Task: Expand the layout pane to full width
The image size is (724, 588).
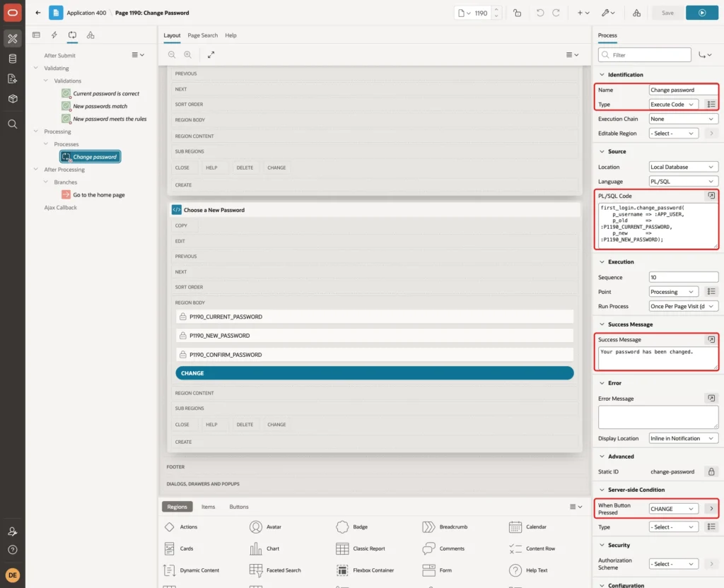Action: (211, 54)
